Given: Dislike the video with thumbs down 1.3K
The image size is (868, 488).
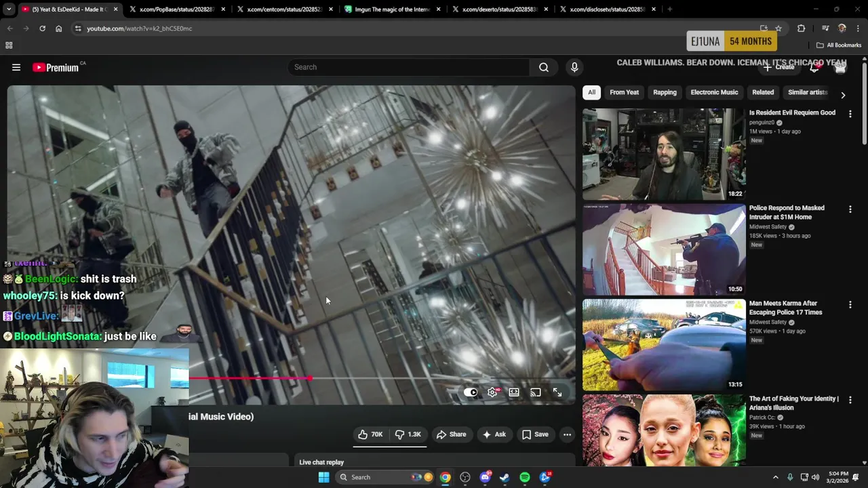Looking at the screenshot, I should coord(408,434).
